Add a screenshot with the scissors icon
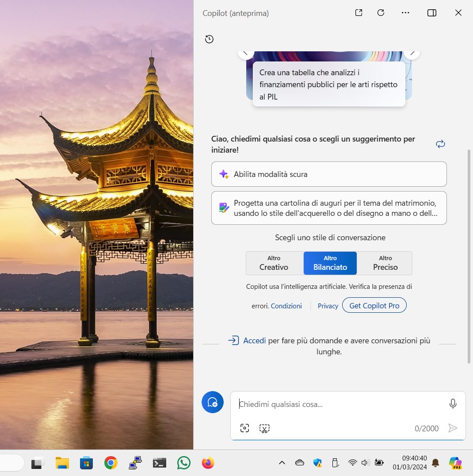The height and width of the screenshot is (476, 473). [x=264, y=428]
